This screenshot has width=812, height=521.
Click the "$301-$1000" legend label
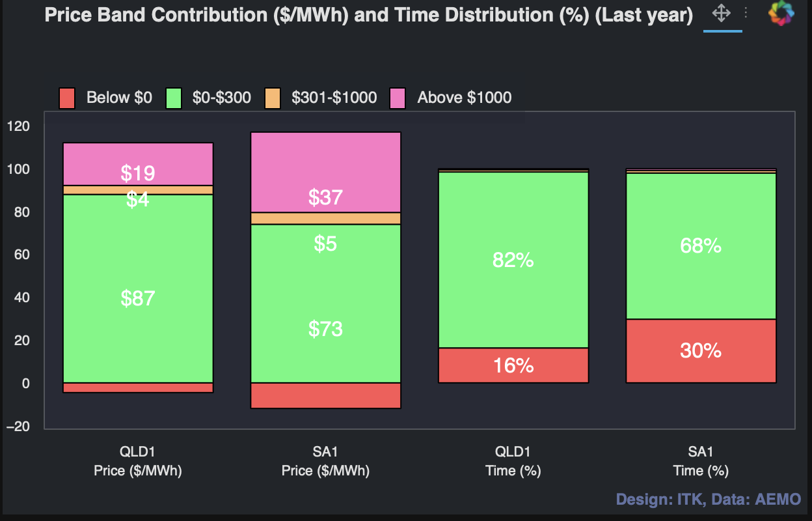point(334,98)
